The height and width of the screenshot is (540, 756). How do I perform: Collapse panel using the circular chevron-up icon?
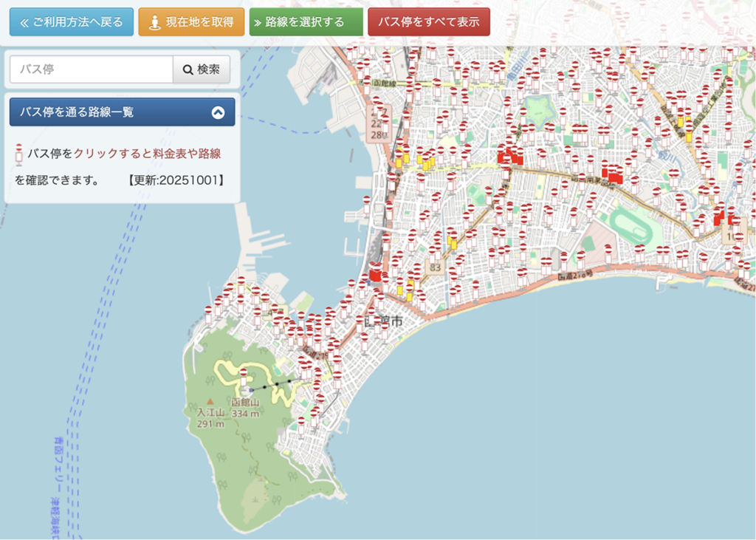[x=218, y=112]
